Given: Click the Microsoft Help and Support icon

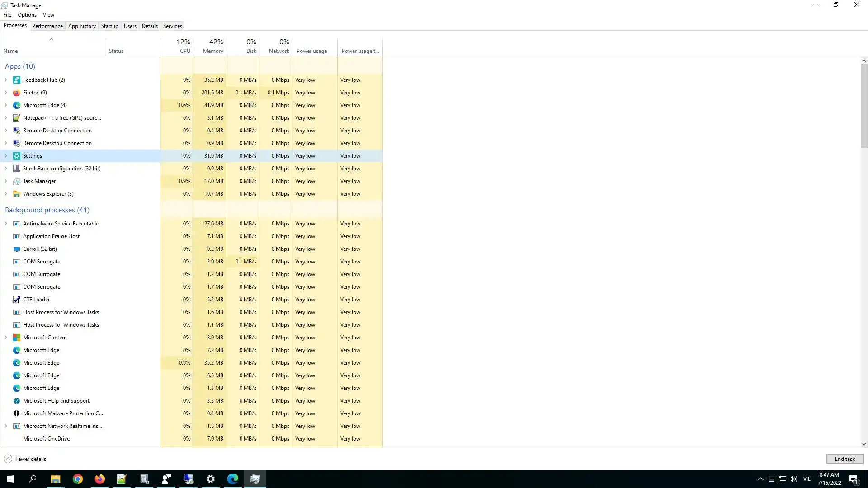Looking at the screenshot, I should click(17, 401).
